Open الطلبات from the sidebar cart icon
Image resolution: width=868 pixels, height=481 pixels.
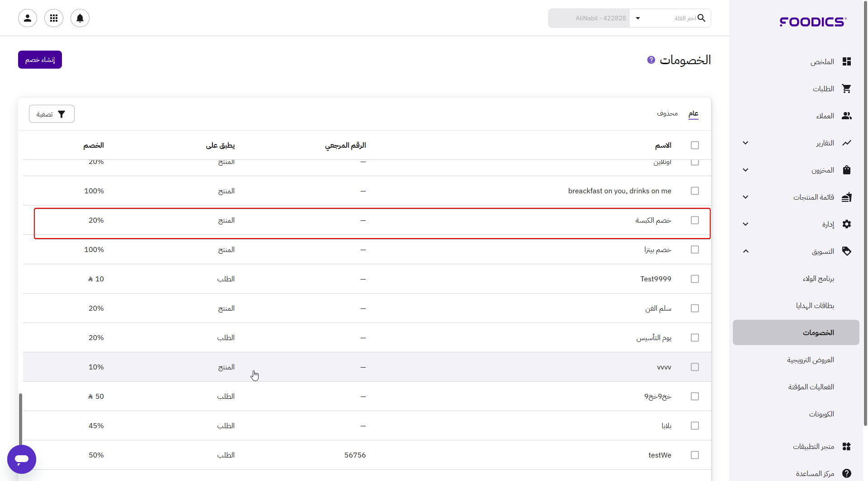846,89
